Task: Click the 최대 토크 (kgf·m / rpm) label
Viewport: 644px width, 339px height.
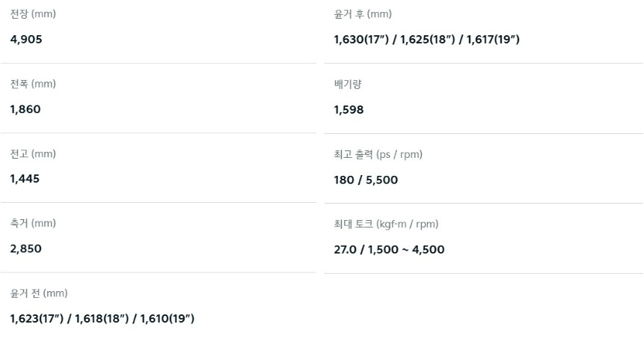Action: 386,224
